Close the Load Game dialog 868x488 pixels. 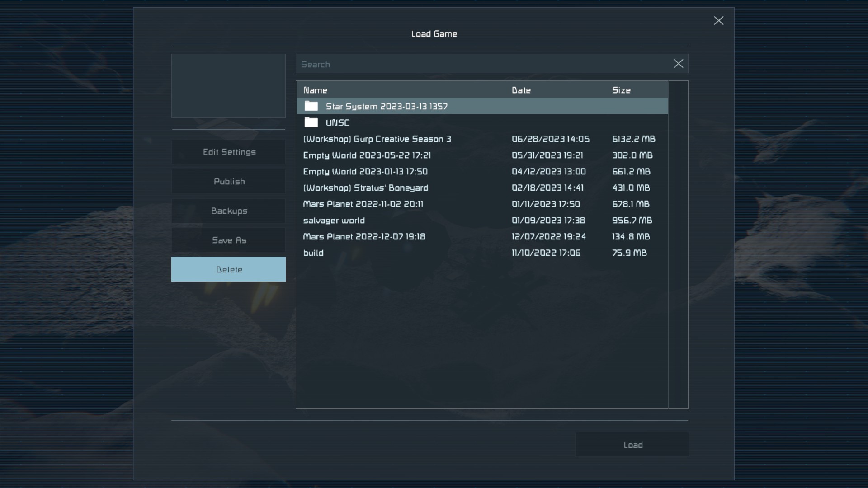[718, 21]
